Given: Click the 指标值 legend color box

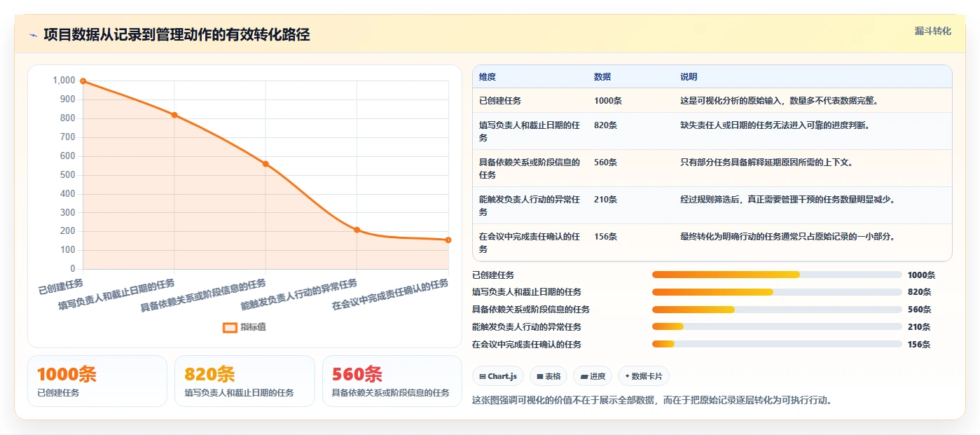Looking at the screenshot, I should [230, 327].
